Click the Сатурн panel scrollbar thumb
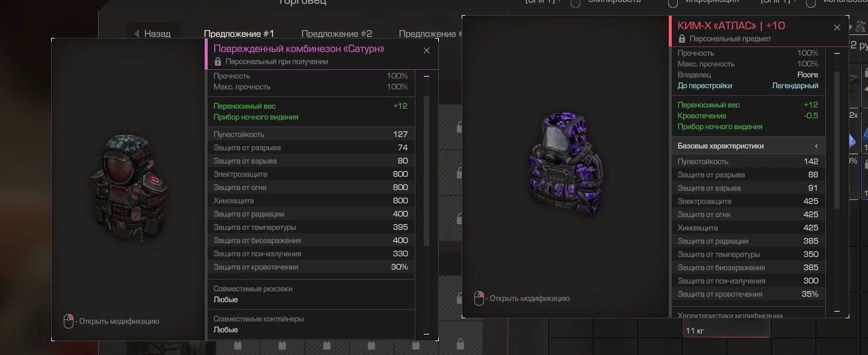The image size is (868, 355). [x=427, y=171]
